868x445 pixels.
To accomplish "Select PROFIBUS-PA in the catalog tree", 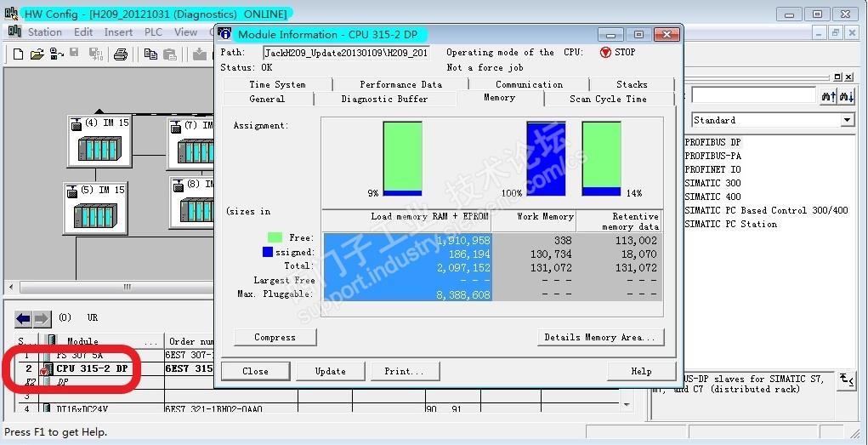I will (x=712, y=156).
